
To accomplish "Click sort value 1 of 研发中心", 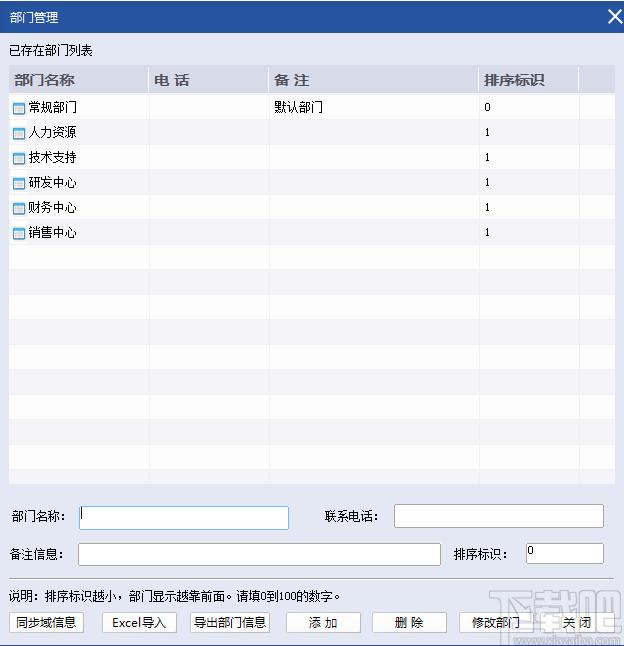I will click(487, 183).
